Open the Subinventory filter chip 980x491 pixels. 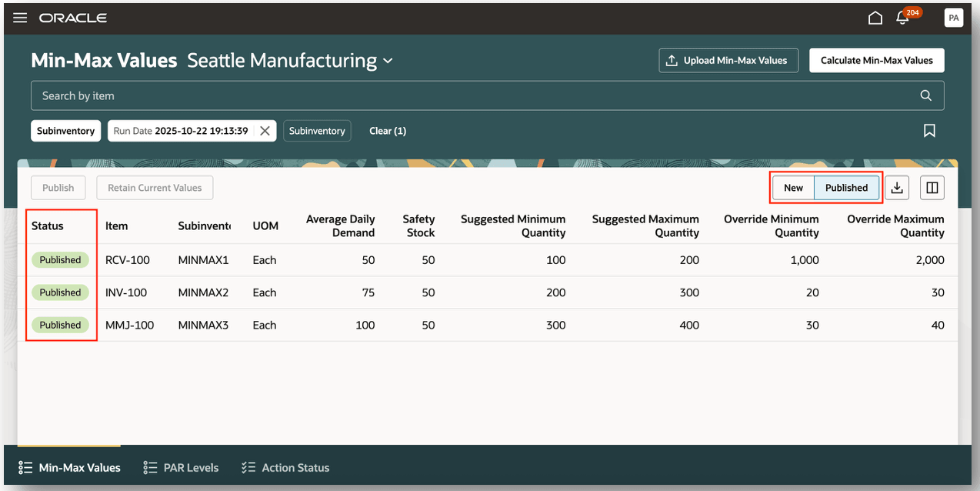(65, 131)
